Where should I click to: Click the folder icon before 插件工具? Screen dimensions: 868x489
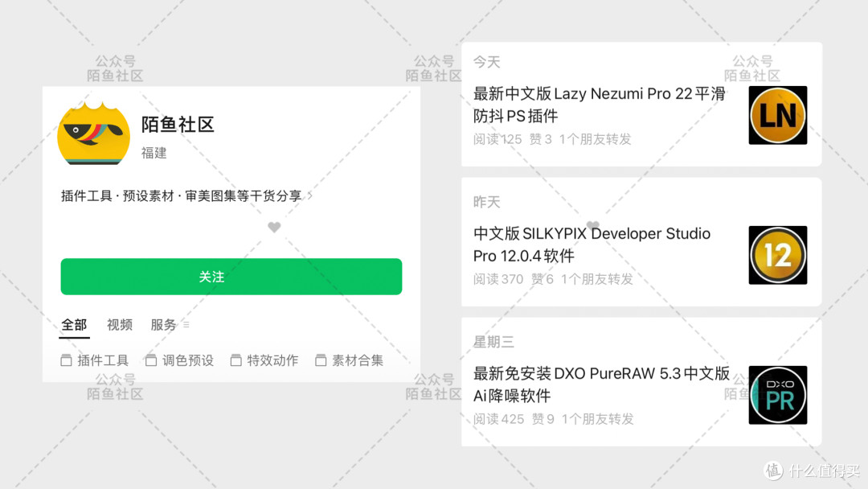[x=67, y=360]
